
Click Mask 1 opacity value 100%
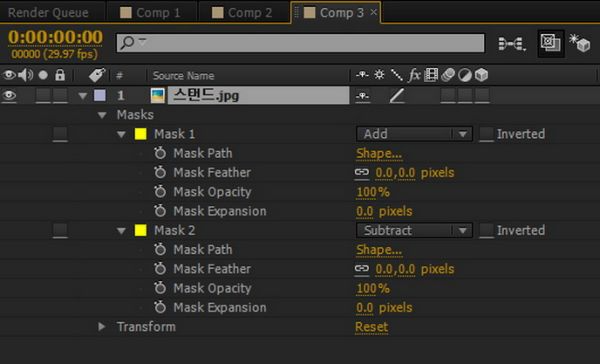[x=373, y=192]
